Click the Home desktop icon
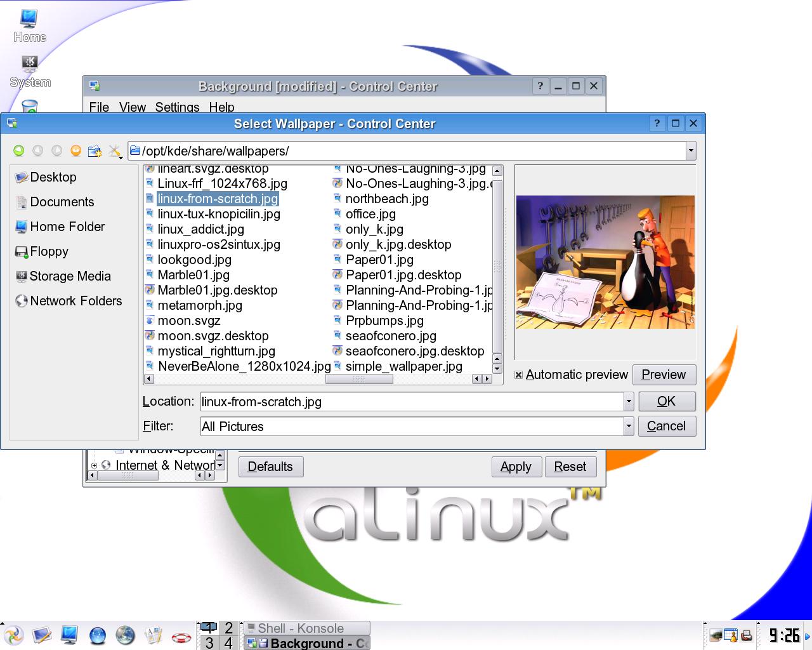 pyautogui.click(x=29, y=27)
